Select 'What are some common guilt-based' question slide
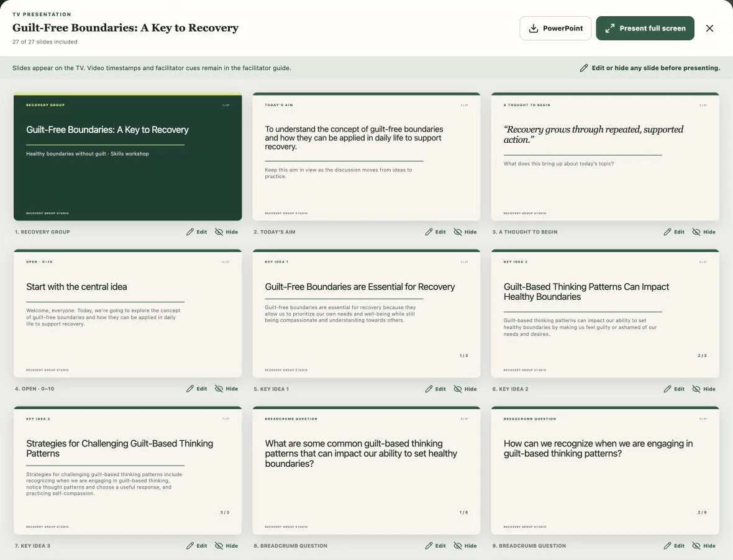 (x=366, y=471)
